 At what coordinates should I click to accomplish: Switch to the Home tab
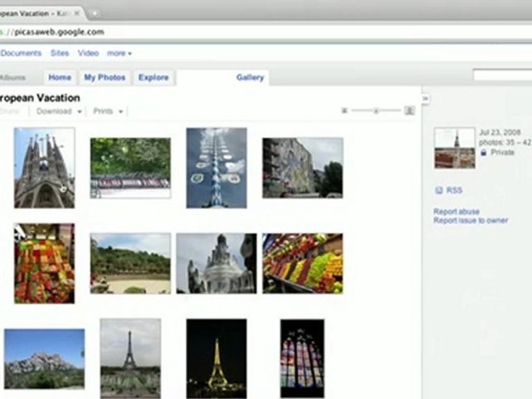(x=60, y=78)
